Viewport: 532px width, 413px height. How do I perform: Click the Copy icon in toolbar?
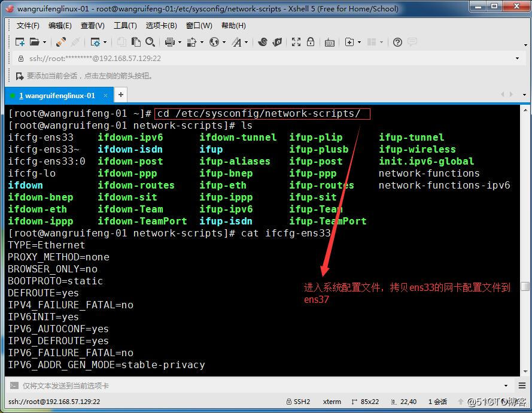click(x=121, y=42)
